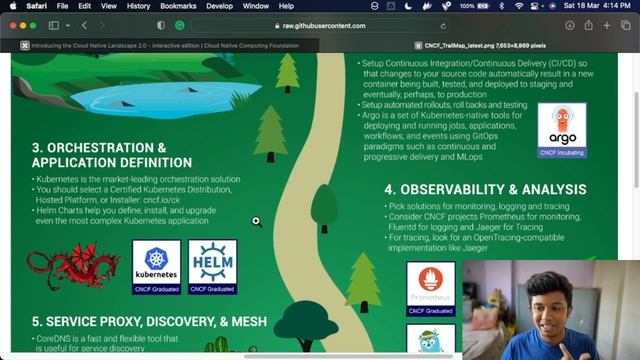The width and height of the screenshot is (640, 360).
Task: Click "Helm Charts help you define, install" line
Action: pos(126,211)
